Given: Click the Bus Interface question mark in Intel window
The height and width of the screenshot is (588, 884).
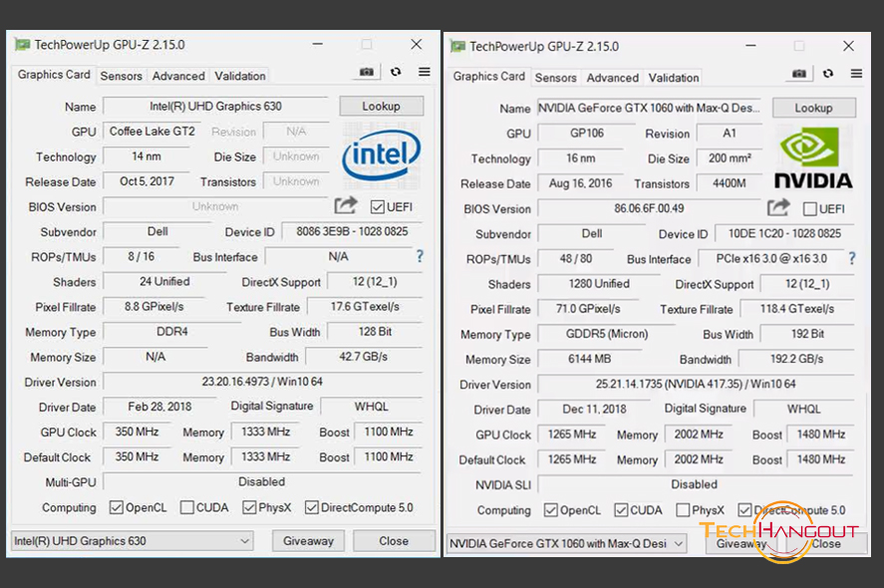Looking at the screenshot, I should tap(420, 256).
